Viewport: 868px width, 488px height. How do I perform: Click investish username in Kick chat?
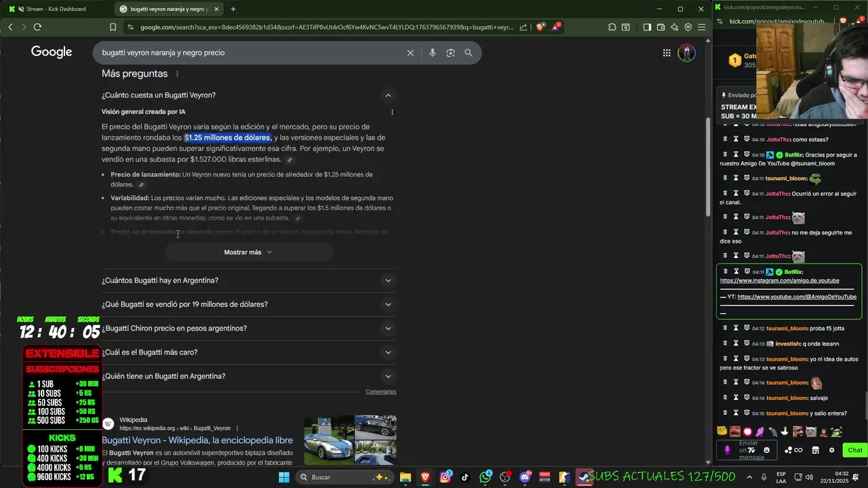point(788,344)
